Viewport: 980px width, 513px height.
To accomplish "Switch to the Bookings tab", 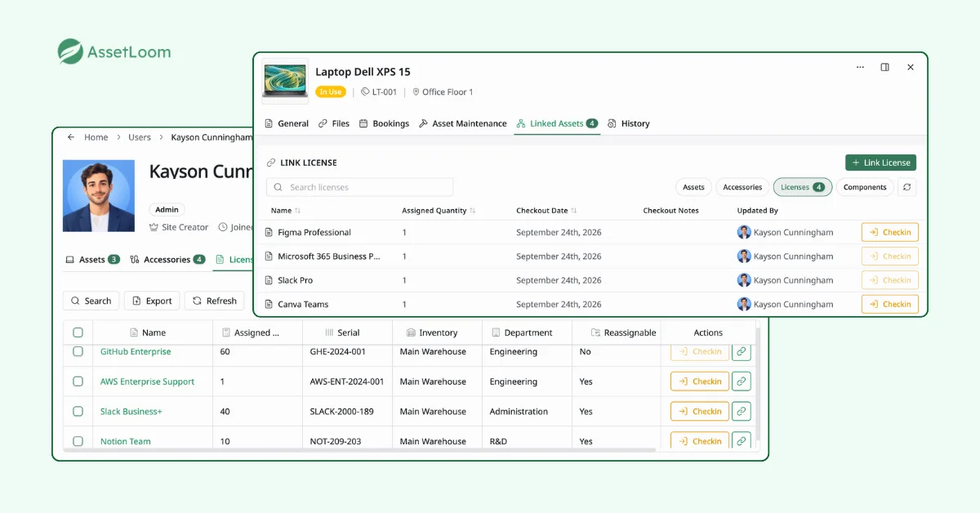I will [x=384, y=123].
